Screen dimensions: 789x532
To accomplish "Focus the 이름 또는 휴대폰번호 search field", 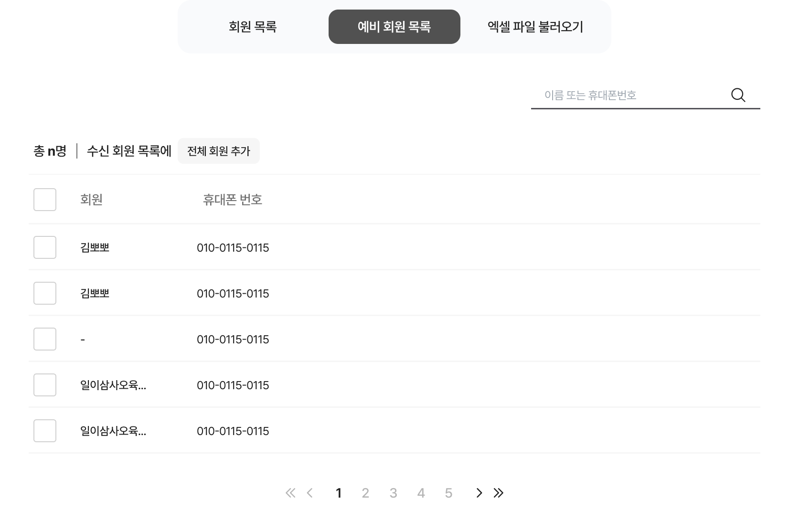I will click(630, 95).
